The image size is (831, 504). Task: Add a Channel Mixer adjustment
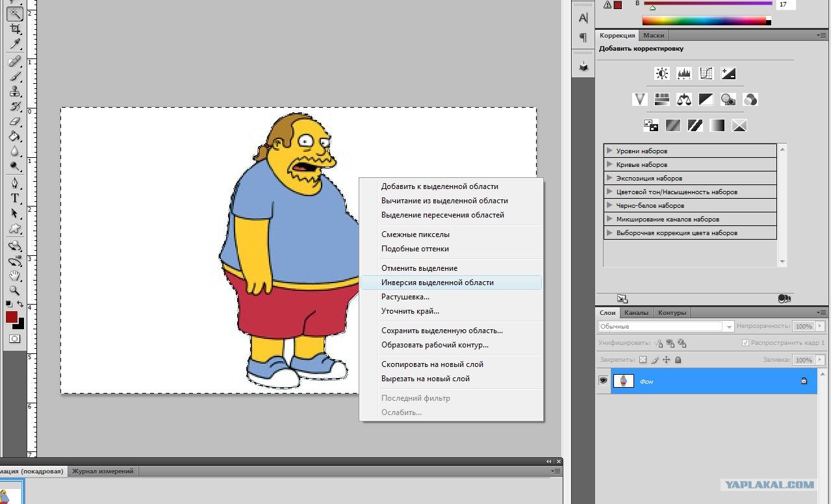click(x=750, y=99)
